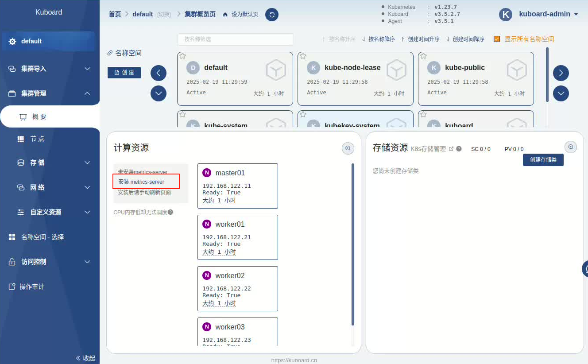This screenshot has height=364, width=588.
Task: Click the down arrow below the left arrow
Action: pos(159,93)
